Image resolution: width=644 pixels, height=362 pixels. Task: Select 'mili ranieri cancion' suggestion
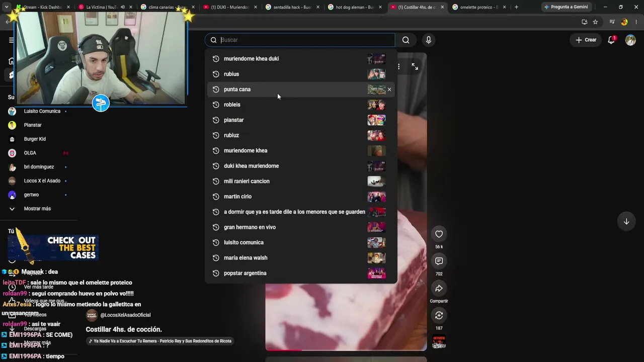click(301, 182)
